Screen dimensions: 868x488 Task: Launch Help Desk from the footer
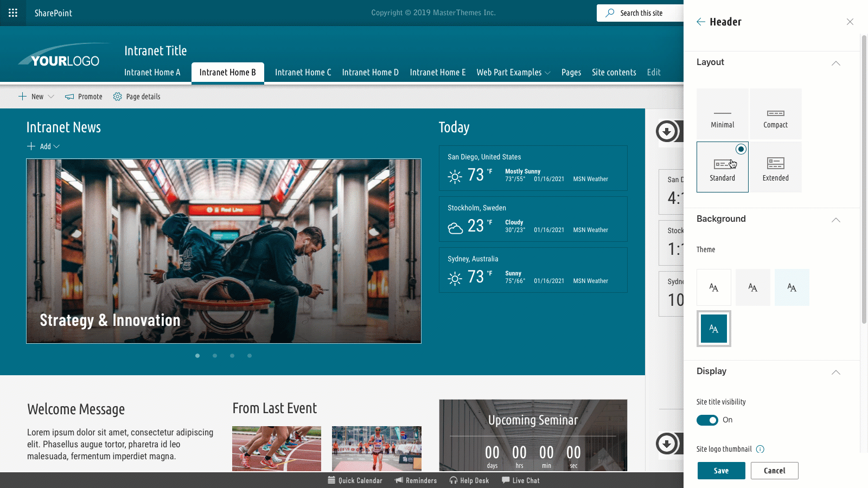point(469,480)
